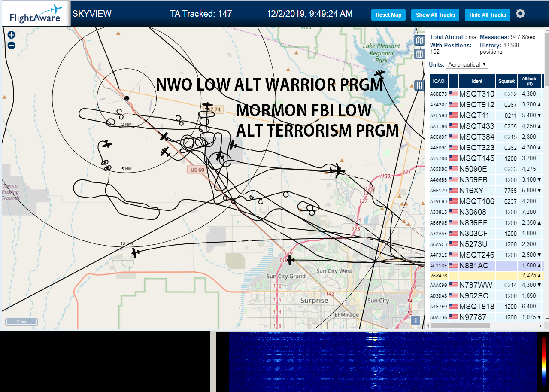Zoom in the map with plus button

coord(11,35)
